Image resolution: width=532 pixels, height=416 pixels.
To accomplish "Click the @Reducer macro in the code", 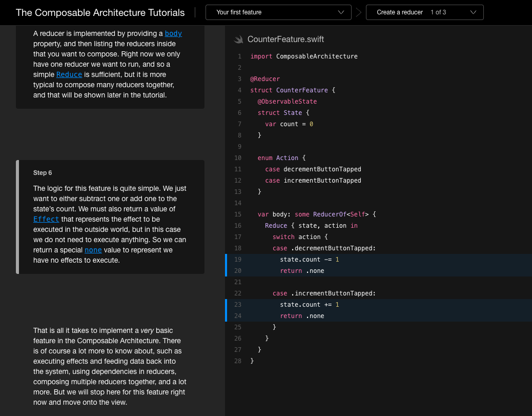I will (x=265, y=79).
